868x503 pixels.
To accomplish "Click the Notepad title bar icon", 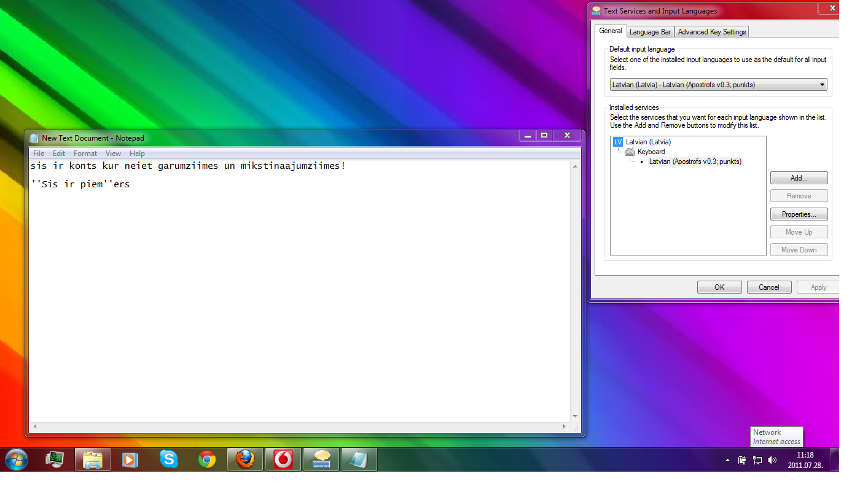I will point(34,138).
